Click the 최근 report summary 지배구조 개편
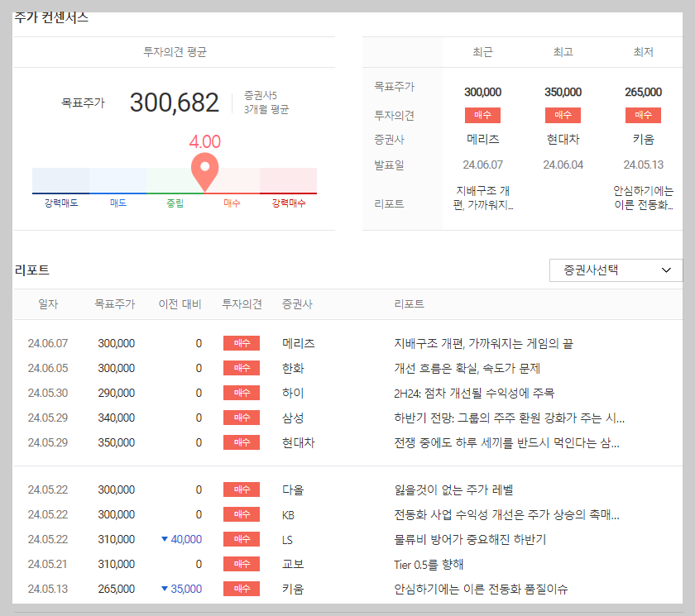This screenshot has width=695, height=616. [x=482, y=198]
